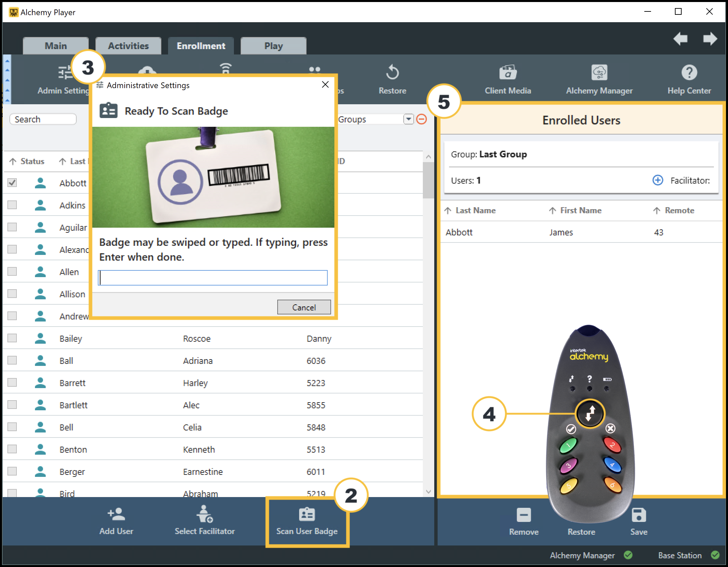Switch to the Main tab
Viewport: 728px width, 567px height.
(x=56, y=46)
